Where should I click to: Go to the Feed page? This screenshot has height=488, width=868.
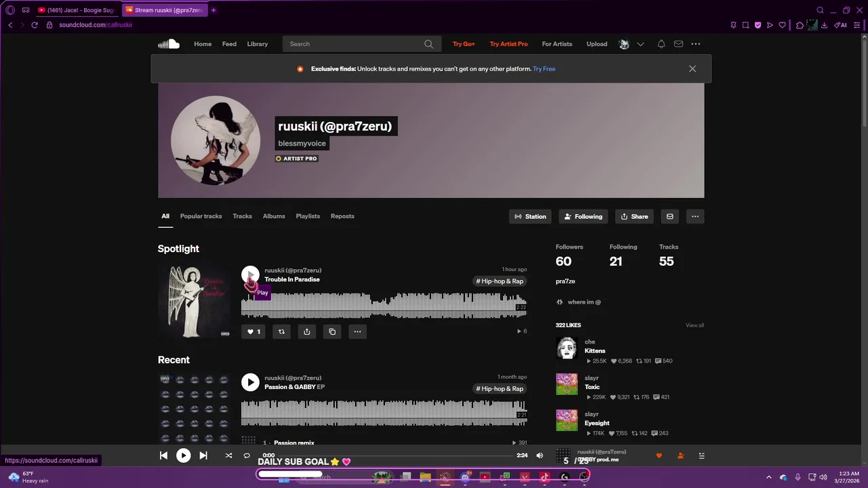[229, 44]
